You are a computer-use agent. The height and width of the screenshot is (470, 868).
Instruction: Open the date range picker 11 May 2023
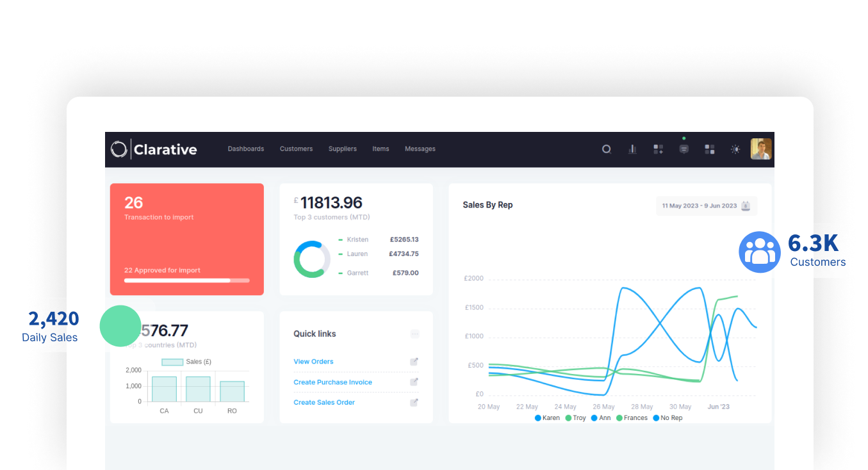(x=706, y=206)
